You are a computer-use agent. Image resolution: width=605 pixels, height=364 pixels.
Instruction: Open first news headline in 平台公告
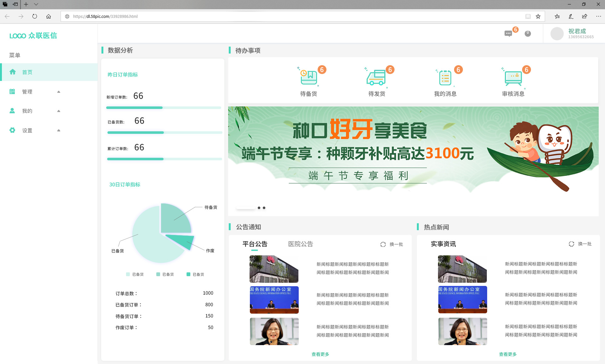353,268
